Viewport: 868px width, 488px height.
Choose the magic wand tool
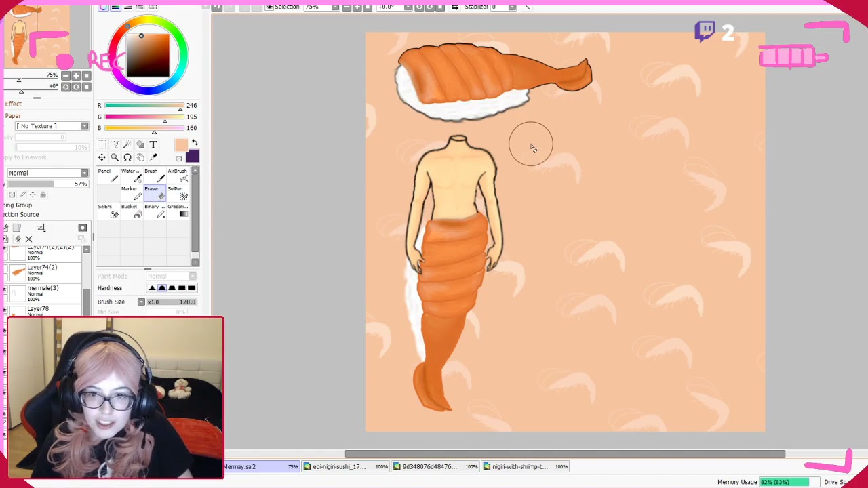[127, 144]
